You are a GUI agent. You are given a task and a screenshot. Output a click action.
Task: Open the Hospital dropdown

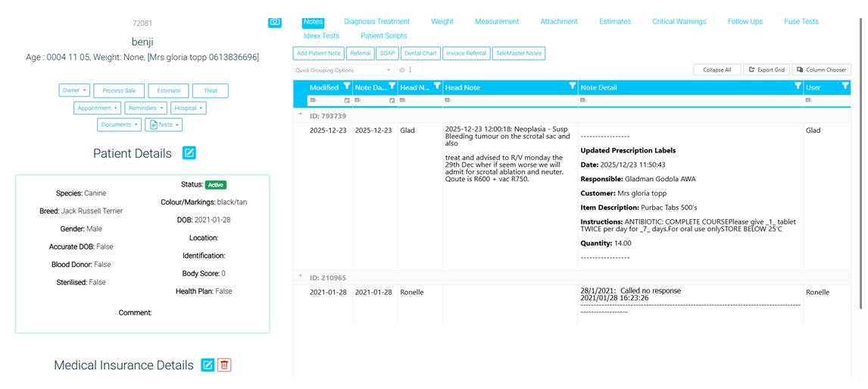point(188,108)
